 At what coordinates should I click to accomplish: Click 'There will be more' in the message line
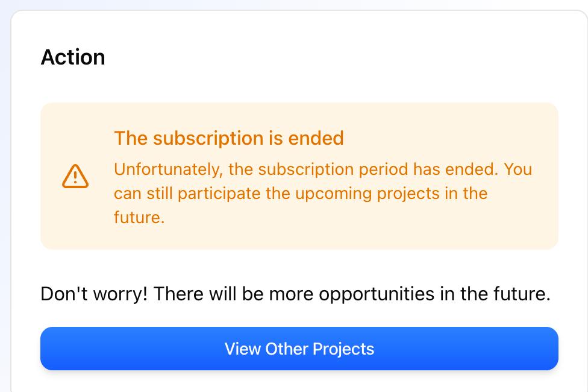click(233, 293)
